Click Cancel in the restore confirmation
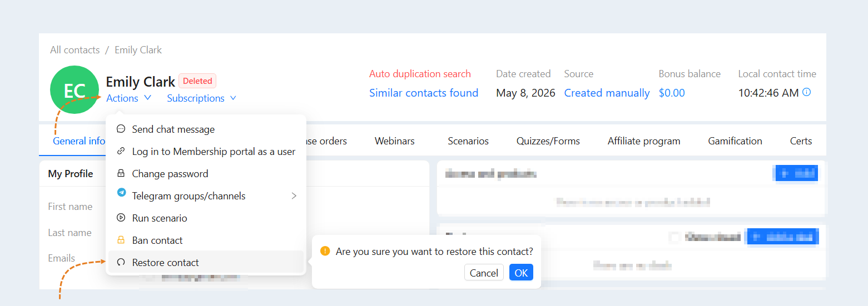Viewport: 868px width, 306px height. (x=484, y=273)
